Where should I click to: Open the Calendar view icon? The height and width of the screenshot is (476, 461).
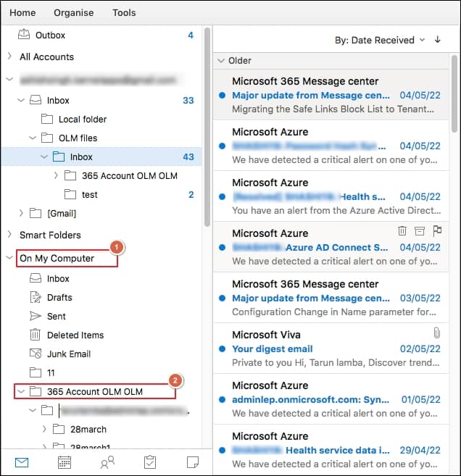point(65,462)
